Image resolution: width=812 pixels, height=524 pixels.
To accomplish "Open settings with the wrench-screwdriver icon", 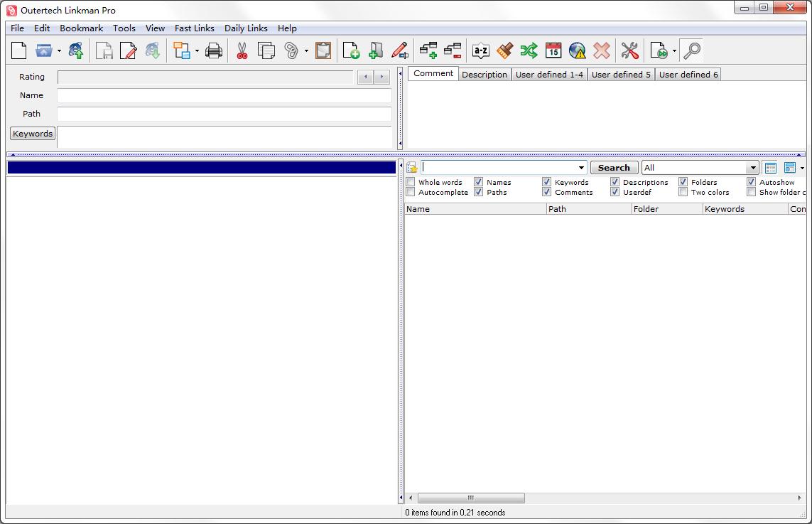I will pyautogui.click(x=630, y=50).
